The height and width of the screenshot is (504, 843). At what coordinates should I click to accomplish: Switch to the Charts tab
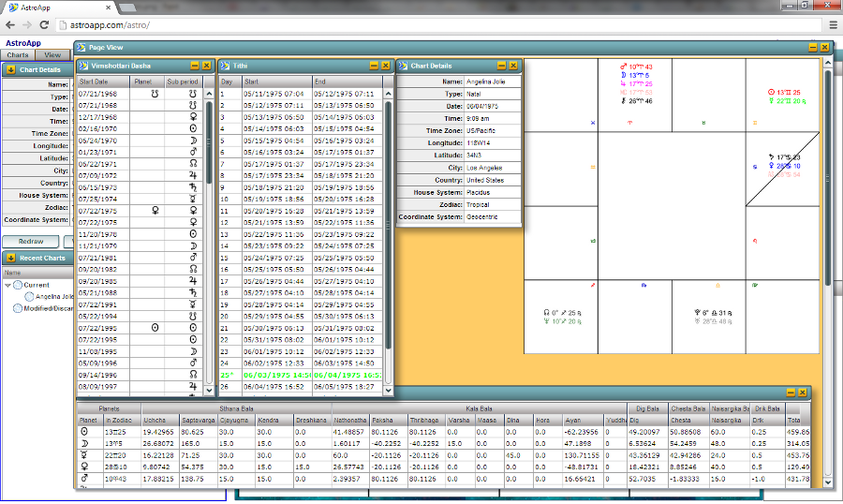pyautogui.click(x=18, y=55)
